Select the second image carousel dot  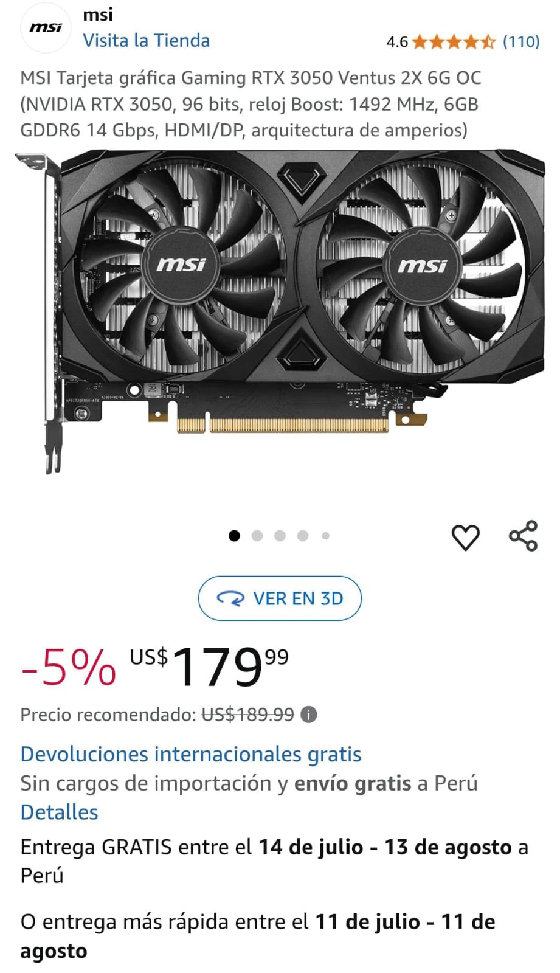[257, 536]
